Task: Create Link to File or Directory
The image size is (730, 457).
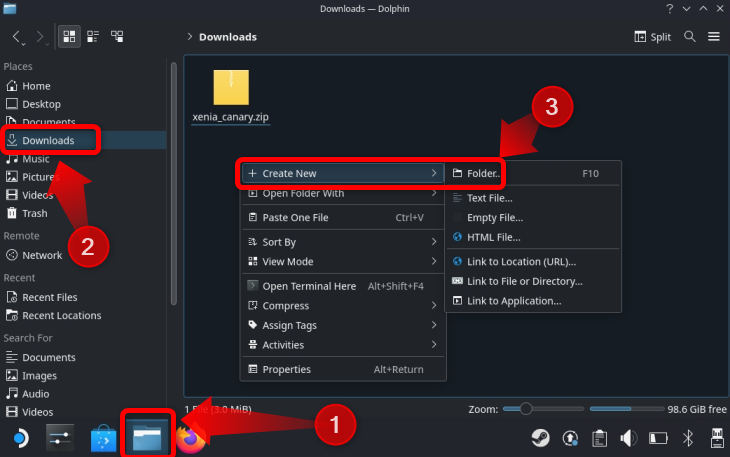Action: coord(533,281)
